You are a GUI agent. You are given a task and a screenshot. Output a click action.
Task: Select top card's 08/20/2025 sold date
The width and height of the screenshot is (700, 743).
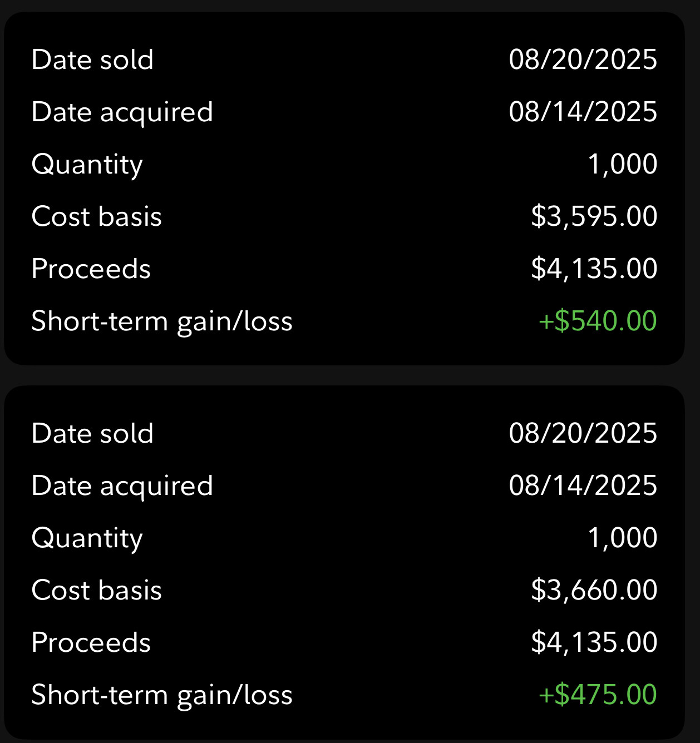coord(583,60)
